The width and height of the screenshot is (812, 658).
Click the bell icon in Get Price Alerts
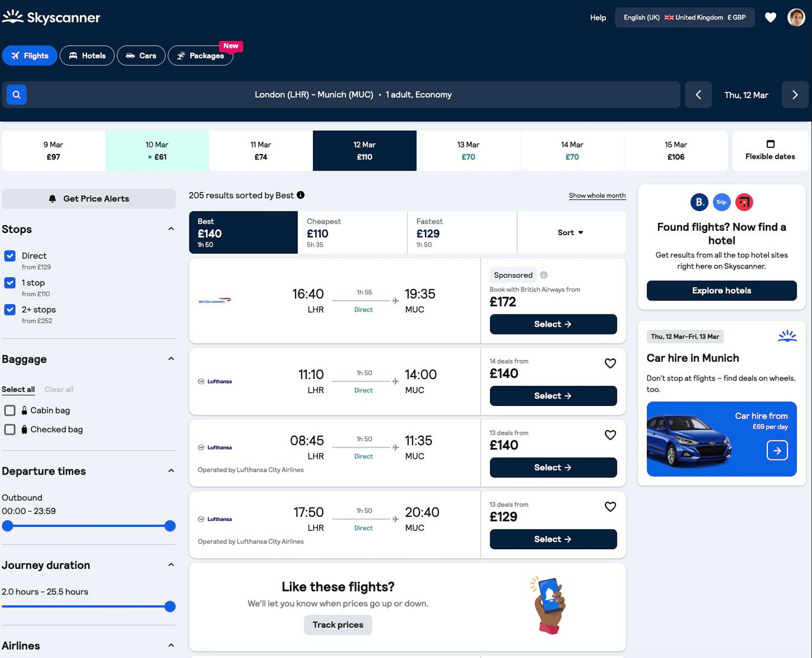click(52, 199)
